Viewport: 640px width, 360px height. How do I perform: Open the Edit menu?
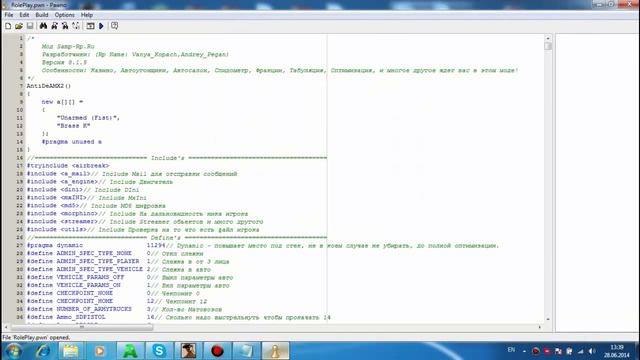pyautogui.click(x=24, y=15)
